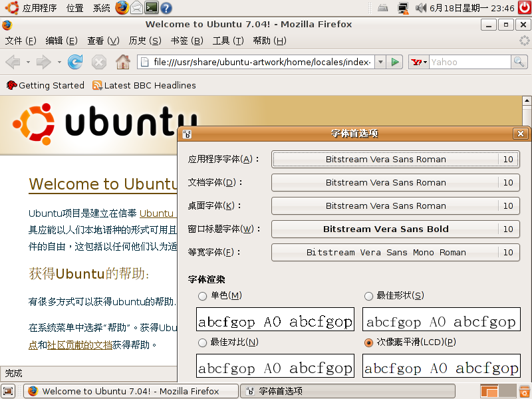
Task: Choose the 文档字体 font button
Action: point(396,182)
